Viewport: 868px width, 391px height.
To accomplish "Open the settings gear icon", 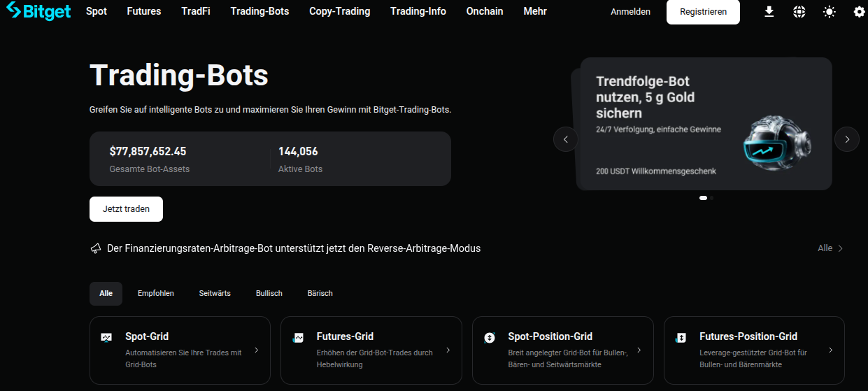I will 860,12.
